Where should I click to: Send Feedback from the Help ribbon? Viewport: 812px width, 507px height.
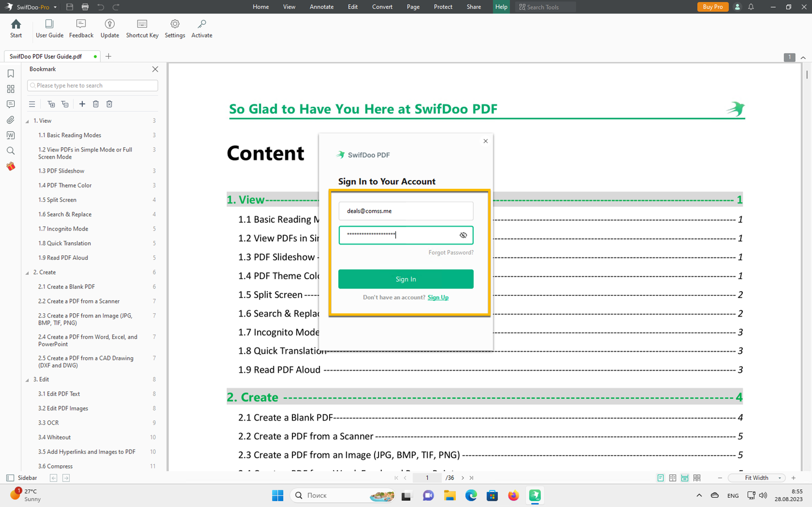coord(81,29)
